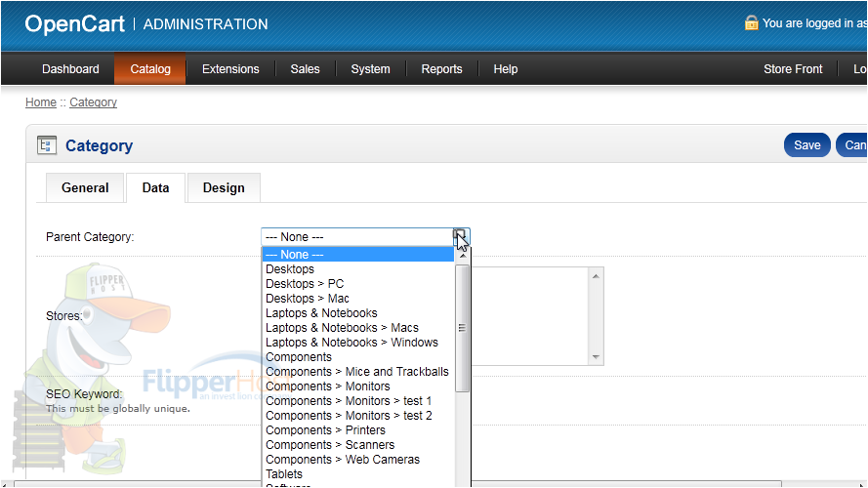Select '--- None ---' option in the list

(x=357, y=255)
